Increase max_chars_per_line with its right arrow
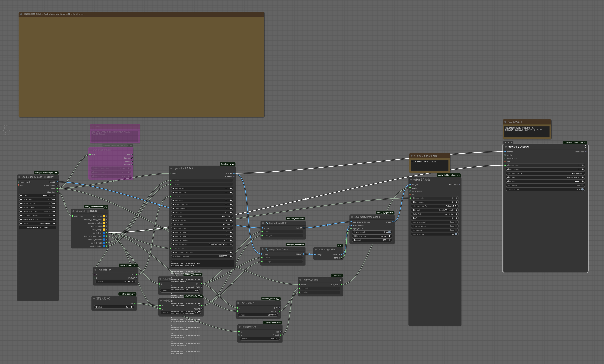604x364 pixels. (231, 252)
